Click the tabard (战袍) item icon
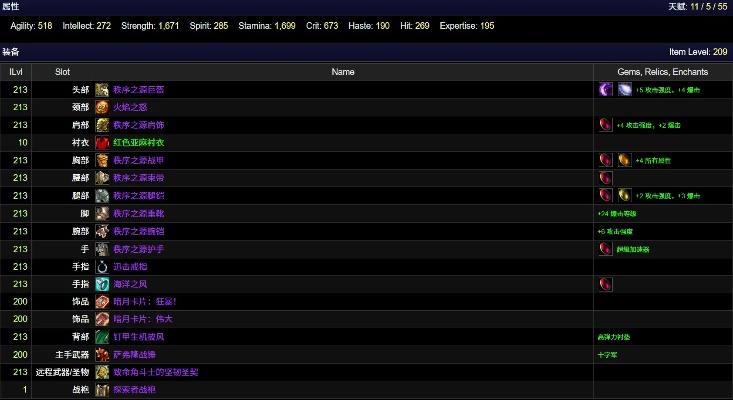This screenshot has width=733, height=400. tap(102, 389)
